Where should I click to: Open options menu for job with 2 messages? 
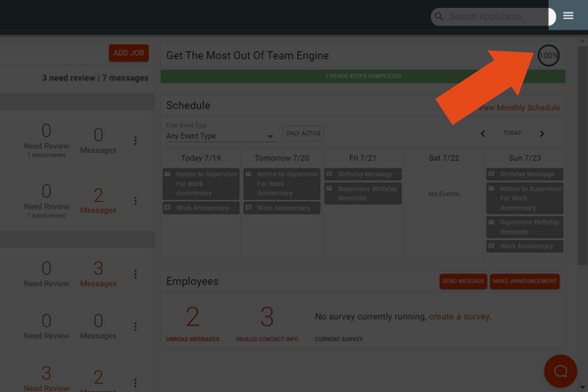135,201
